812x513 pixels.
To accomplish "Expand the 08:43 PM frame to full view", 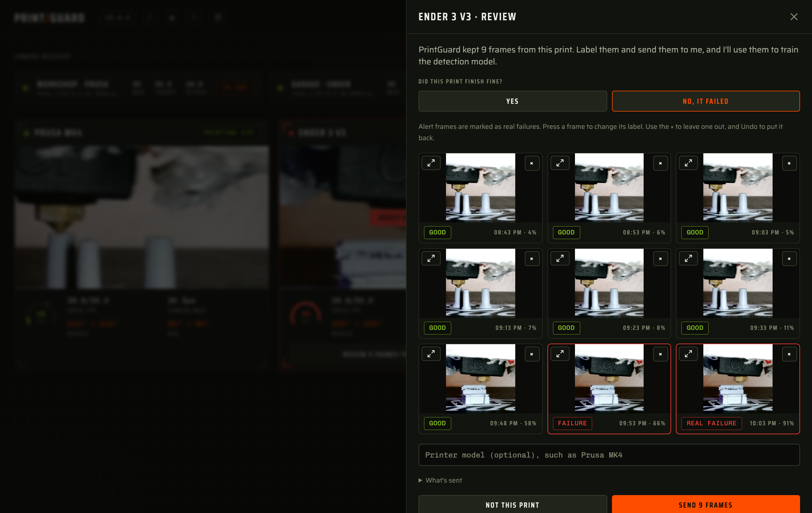I will click(431, 163).
